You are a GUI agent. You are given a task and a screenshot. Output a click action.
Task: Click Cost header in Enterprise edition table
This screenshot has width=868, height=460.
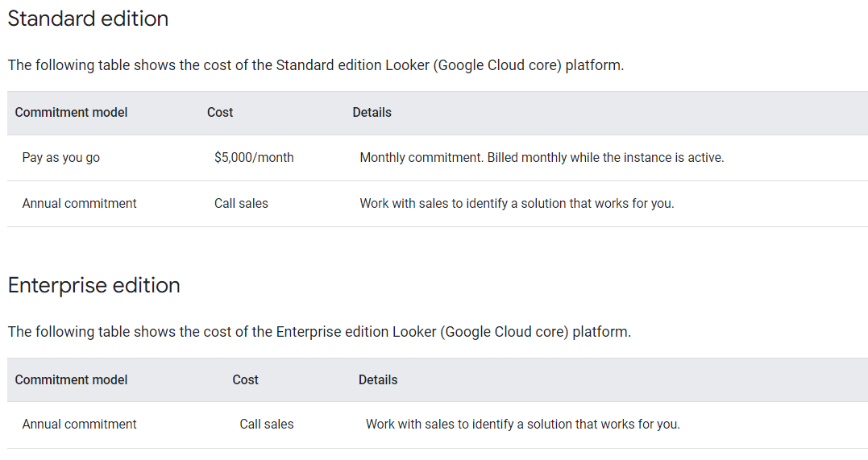(245, 379)
